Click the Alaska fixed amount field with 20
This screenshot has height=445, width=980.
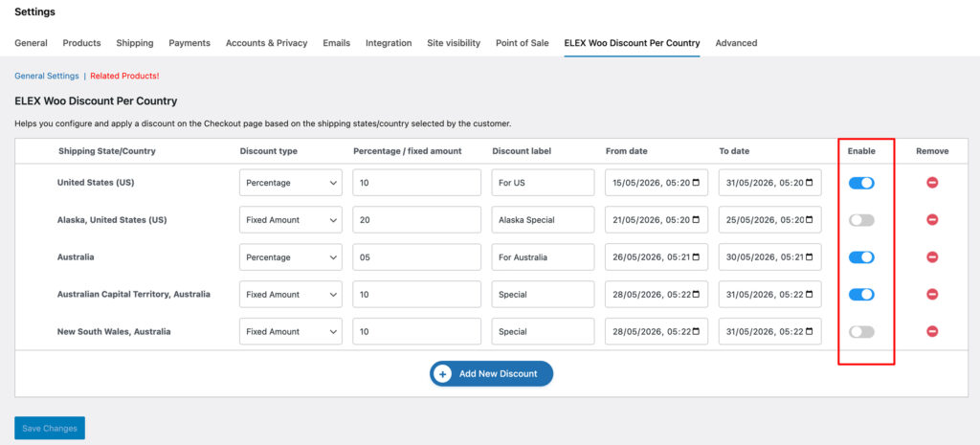[417, 220]
